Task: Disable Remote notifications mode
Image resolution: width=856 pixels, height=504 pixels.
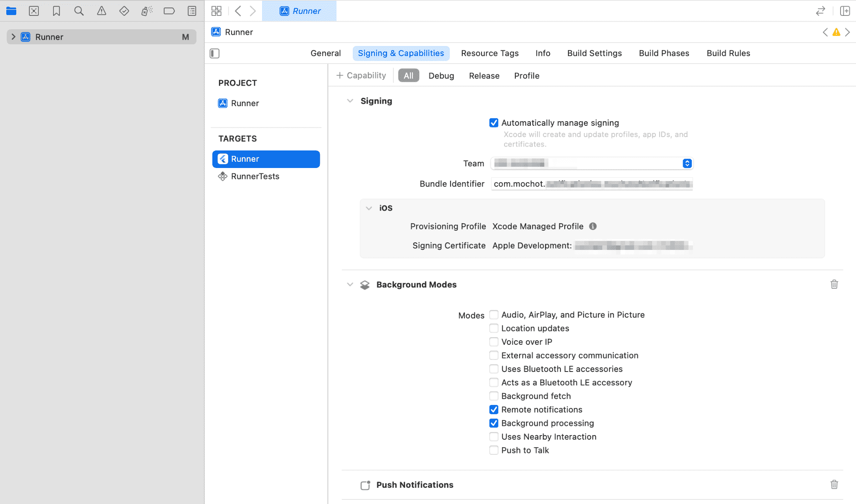Action: pyautogui.click(x=494, y=410)
